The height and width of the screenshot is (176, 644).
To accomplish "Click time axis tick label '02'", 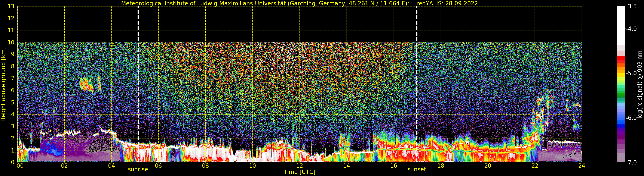I will (64, 166).
